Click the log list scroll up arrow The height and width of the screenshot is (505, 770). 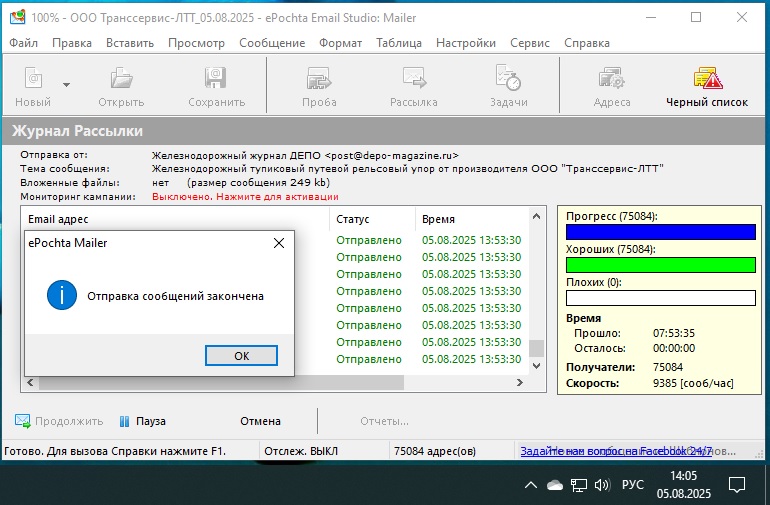536,216
